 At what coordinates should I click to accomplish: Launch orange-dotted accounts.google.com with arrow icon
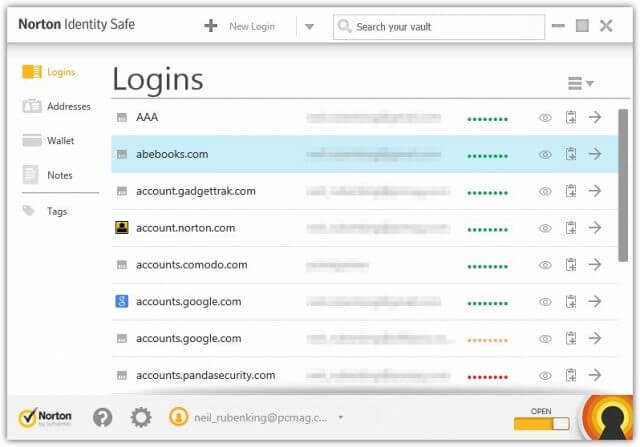pos(595,338)
